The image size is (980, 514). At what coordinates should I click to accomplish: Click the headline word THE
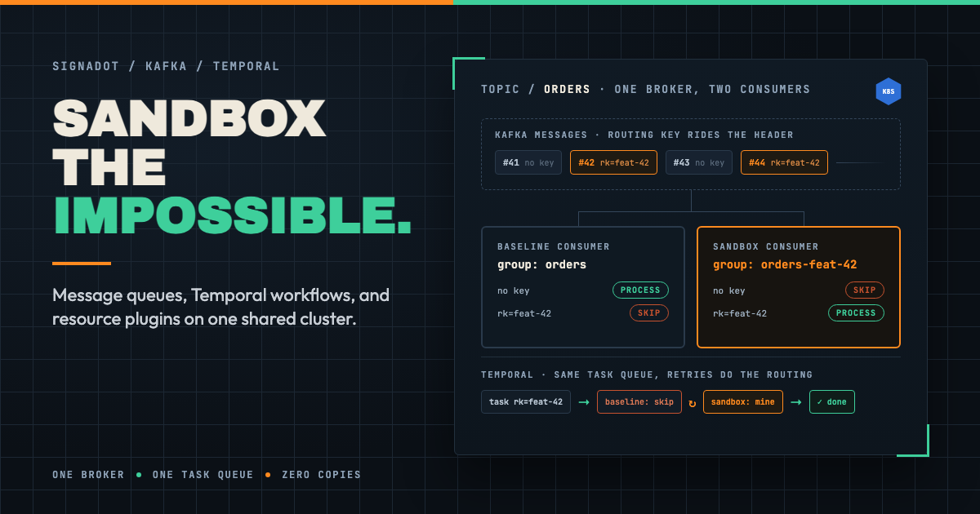[109, 166]
